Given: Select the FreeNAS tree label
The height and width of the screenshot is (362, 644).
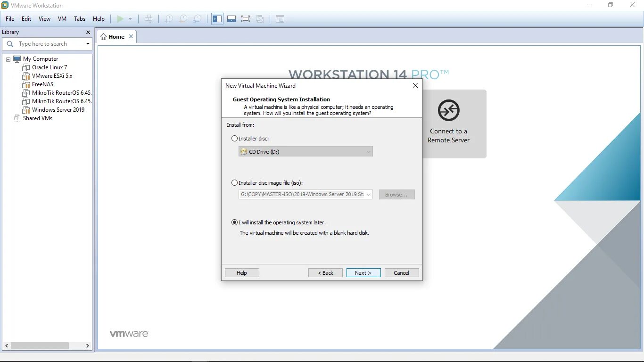Looking at the screenshot, I should click(x=42, y=84).
